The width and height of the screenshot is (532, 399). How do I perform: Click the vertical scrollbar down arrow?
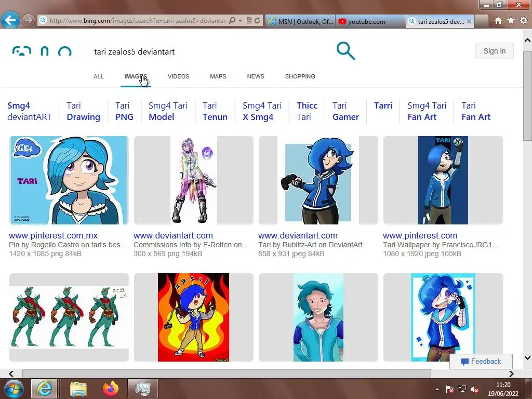(x=527, y=357)
